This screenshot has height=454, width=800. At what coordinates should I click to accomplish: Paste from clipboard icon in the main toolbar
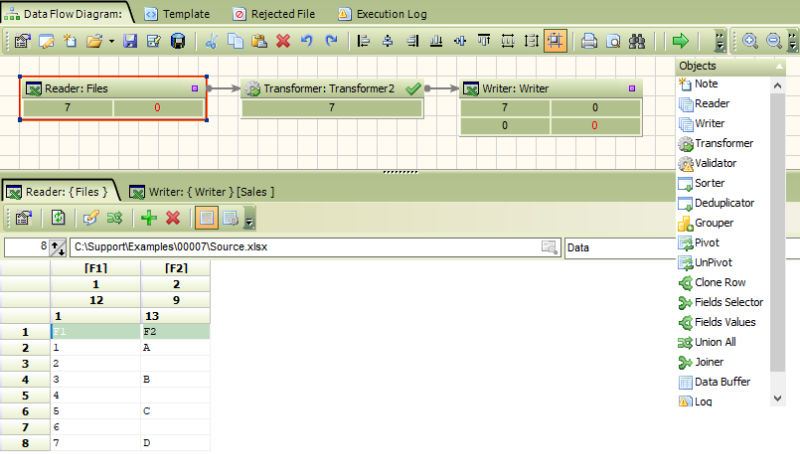[x=259, y=41]
